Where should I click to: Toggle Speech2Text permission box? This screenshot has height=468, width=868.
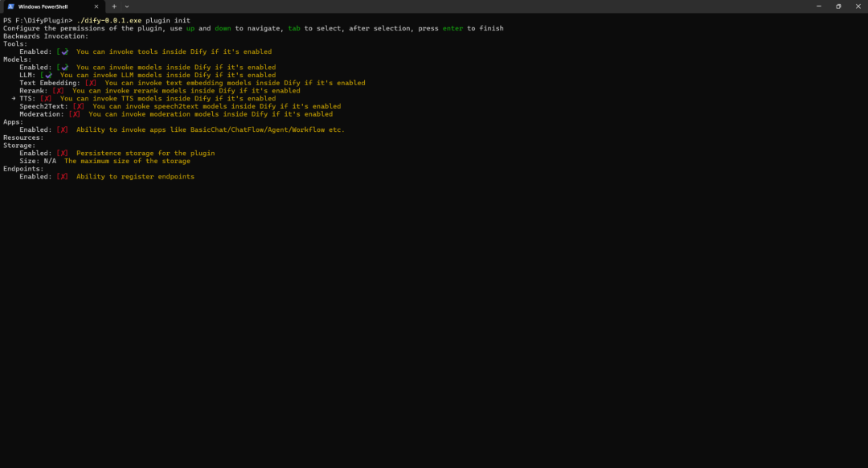[79, 106]
